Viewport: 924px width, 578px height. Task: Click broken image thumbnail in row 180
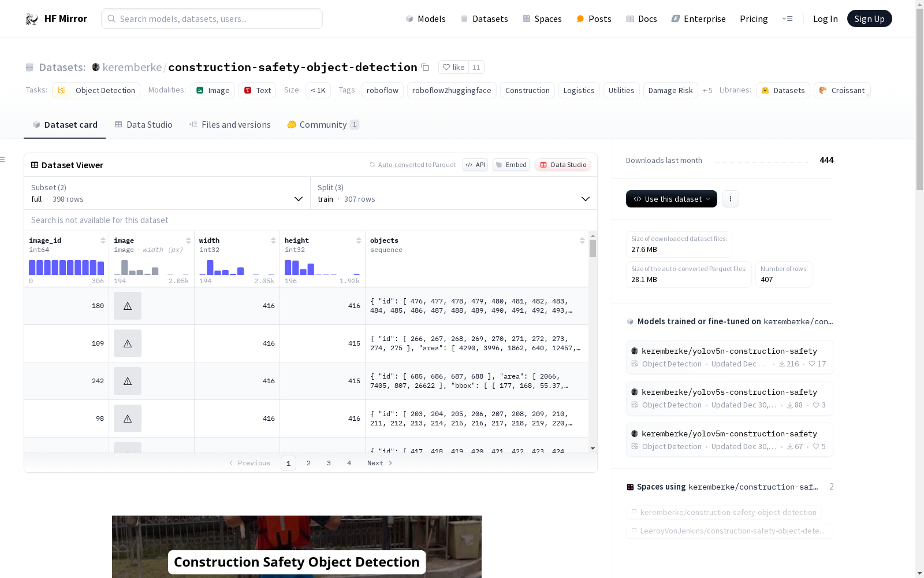click(x=128, y=306)
